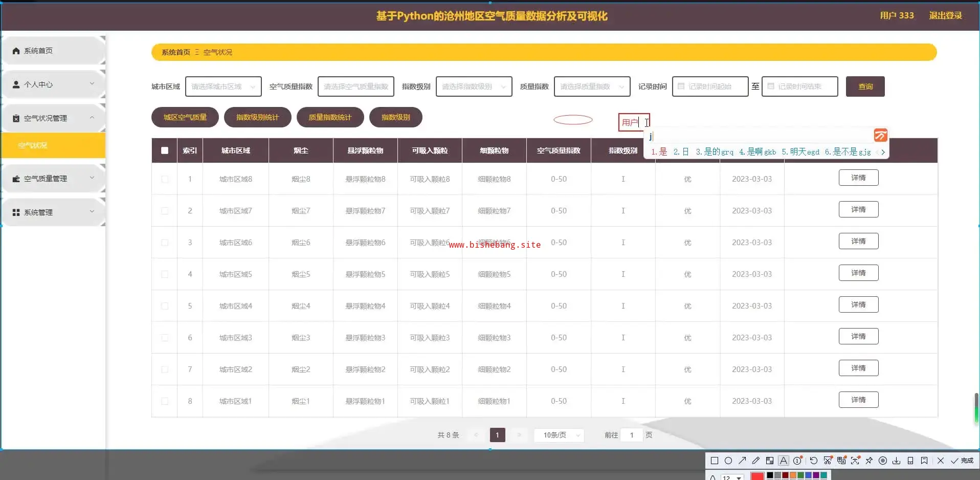This screenshot has width=980, height=480.
Task: Select the mosaic blur tool
Action: [x=770, y=461]
